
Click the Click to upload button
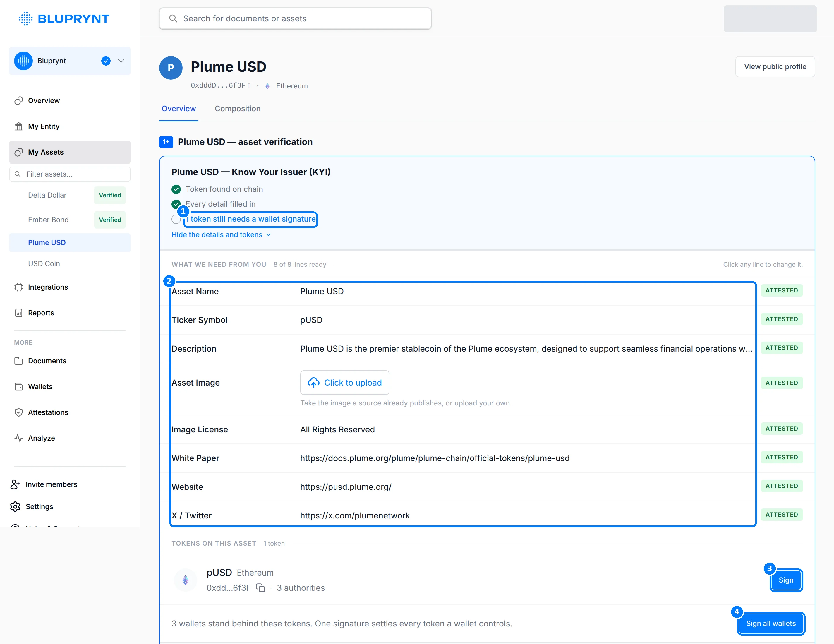(345, 382)
